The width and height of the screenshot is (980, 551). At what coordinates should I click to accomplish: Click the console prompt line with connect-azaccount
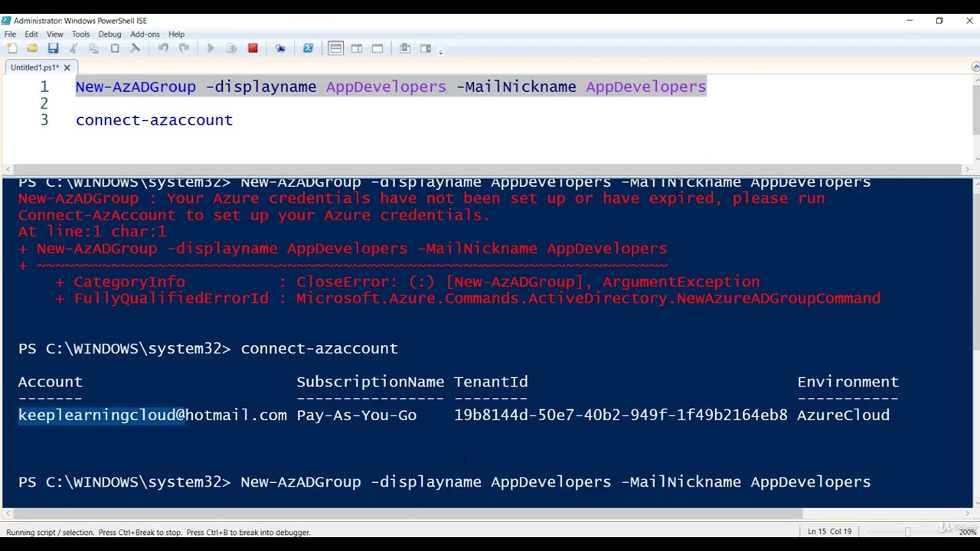pos(208,348)
